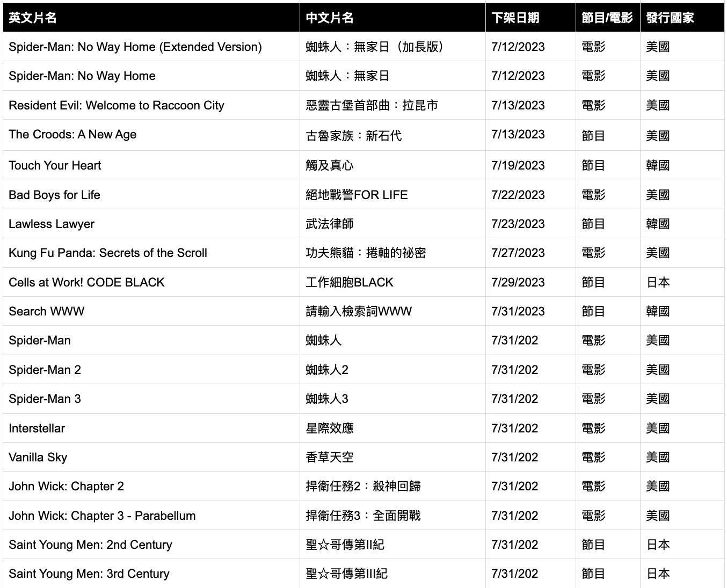Click the 7/31/2023 date cell
The image size is (727, 588).
(530, 311)
